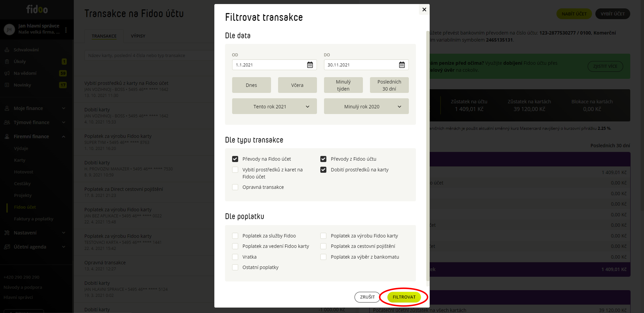644x313 pixels.
Task: Click the Moje finance person icon
Action: point(7,108)
